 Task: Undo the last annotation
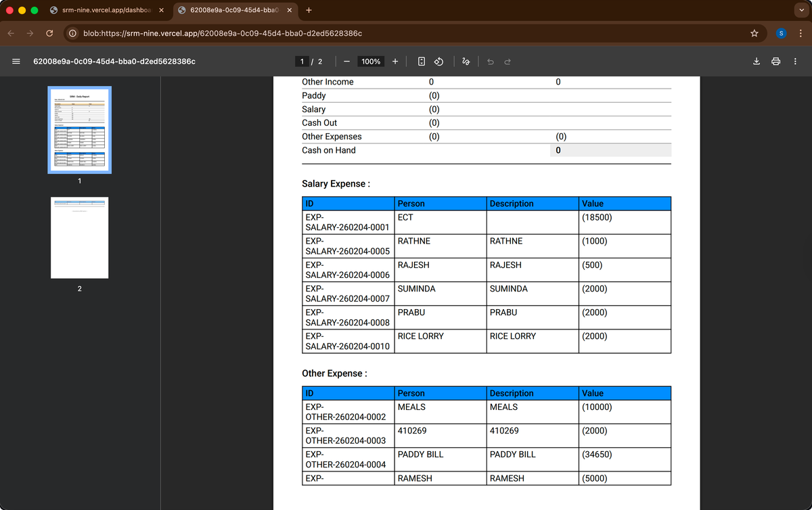[x=491, y=62]
